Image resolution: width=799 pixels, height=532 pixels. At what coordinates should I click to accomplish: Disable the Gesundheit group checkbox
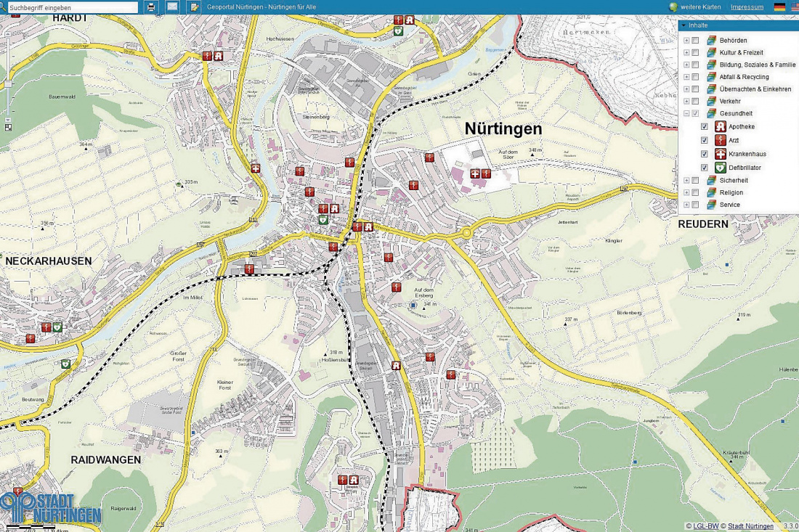[696, 113]
